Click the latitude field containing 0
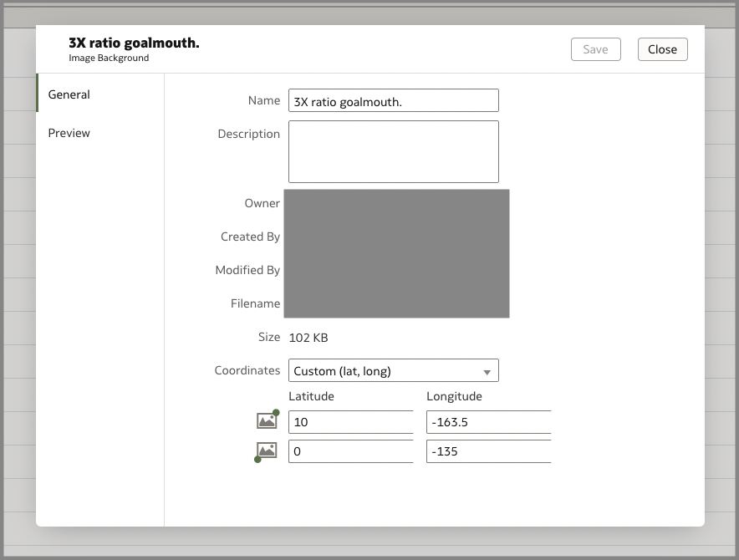 pyautogui.click(x=350, y=451)
